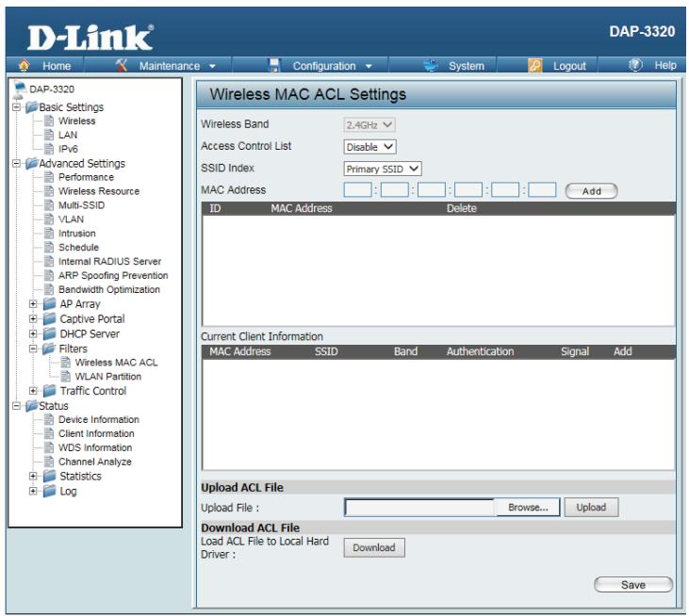Viewport: 689px width, 616px height.
Task: Select the System menu item
Action: (467, 66)
